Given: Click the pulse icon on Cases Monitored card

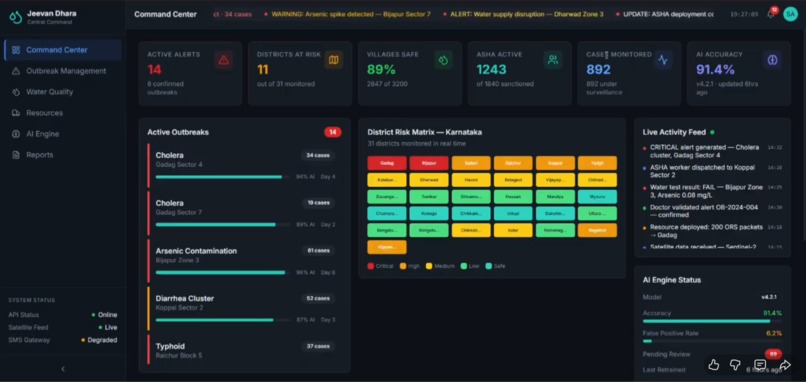Looking at the screenshot, I should coord(663,60).
